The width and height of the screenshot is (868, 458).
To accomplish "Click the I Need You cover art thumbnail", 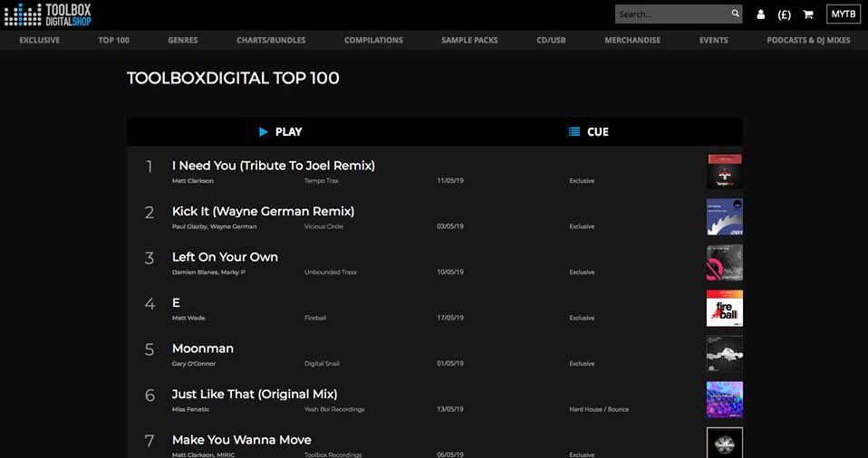I will point(725,171).
